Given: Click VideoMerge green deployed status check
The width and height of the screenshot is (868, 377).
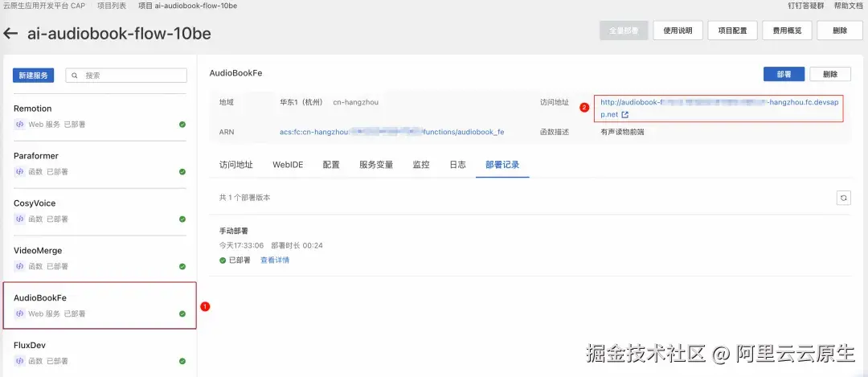Looking at the screenshot, I should pos(182,266).
